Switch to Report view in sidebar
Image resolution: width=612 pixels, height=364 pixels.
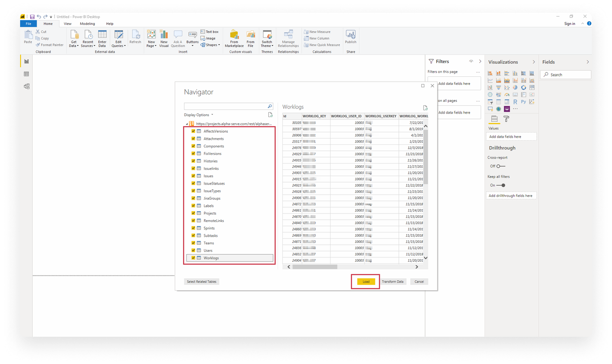pyautogui.click(x=26, y=61)
